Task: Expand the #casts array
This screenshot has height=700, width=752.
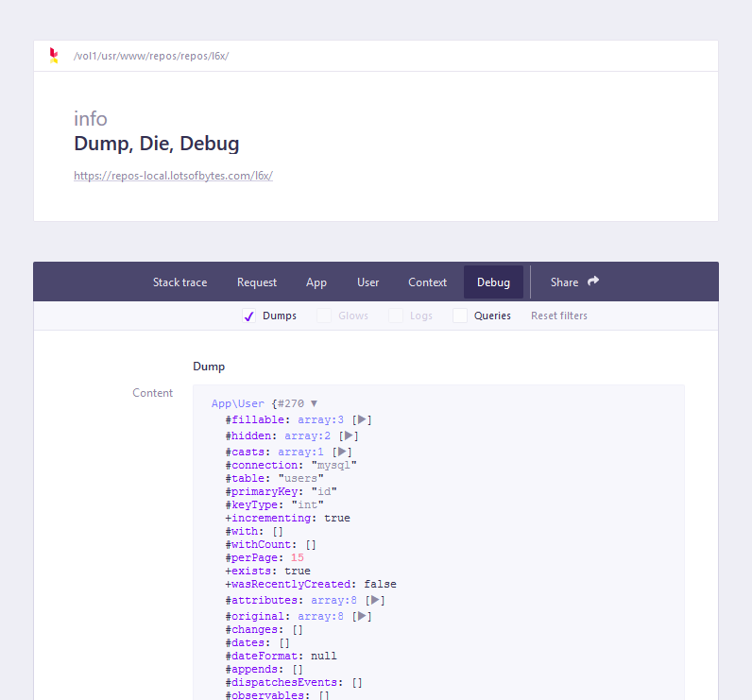Action: click(x=342, y=452)
